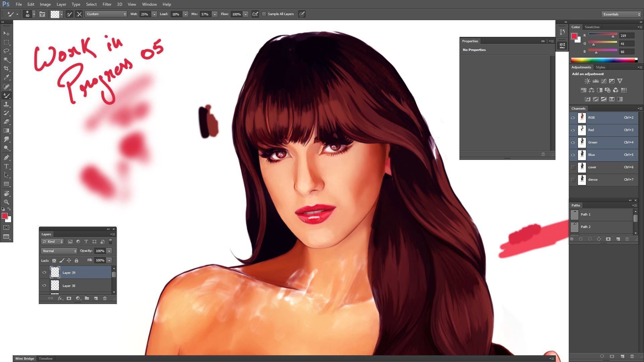Image resolution: width=644 pixels, height=362 pixels.
Task: Open Custom brush preset dropdown
Action: pos(106,14)
